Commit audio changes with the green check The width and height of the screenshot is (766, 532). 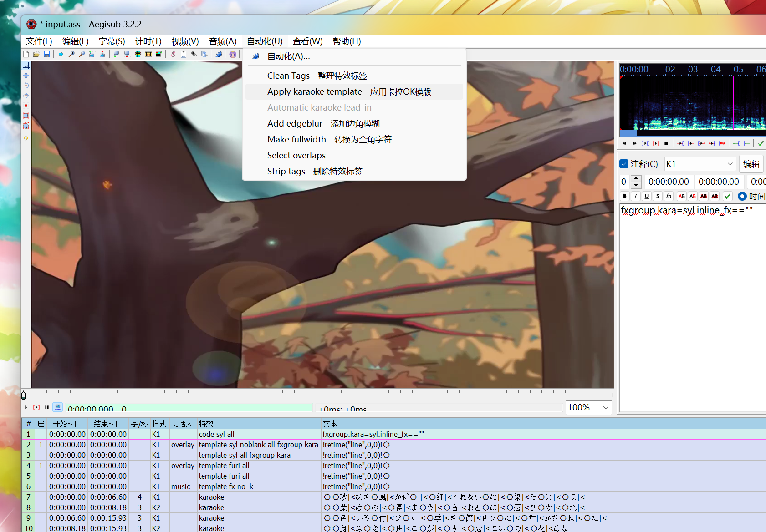(x=761, y=143)
